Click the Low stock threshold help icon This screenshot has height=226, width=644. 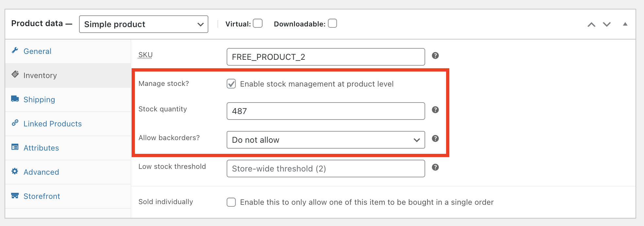coord(435,167)
